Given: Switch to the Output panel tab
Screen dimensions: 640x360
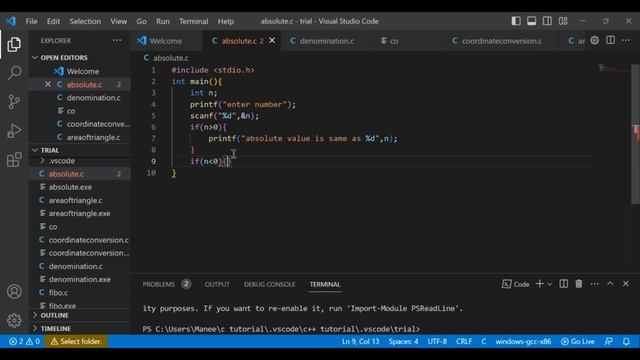Looking at the screenshot, I should 217,284.
